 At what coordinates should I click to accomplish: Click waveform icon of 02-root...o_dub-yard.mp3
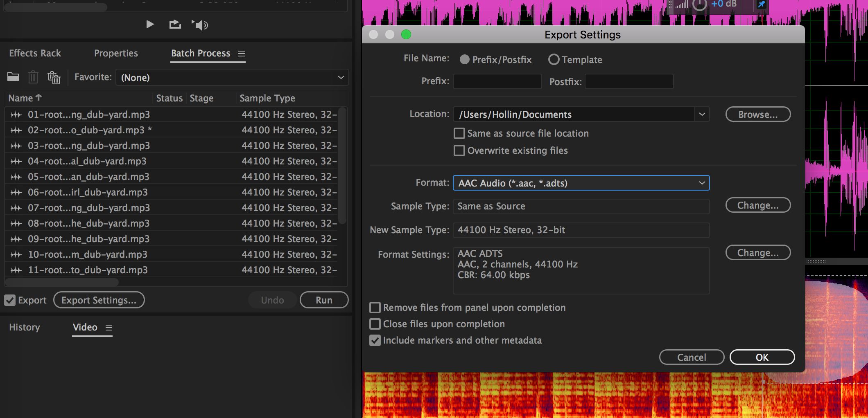[x=16, y=130]
